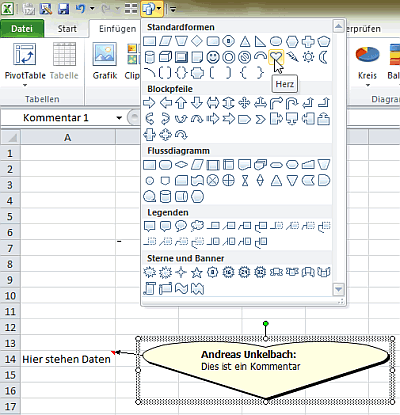This screenshot has height=415, width=400.
Task: Click the Excel application icon
Action: 7,9
